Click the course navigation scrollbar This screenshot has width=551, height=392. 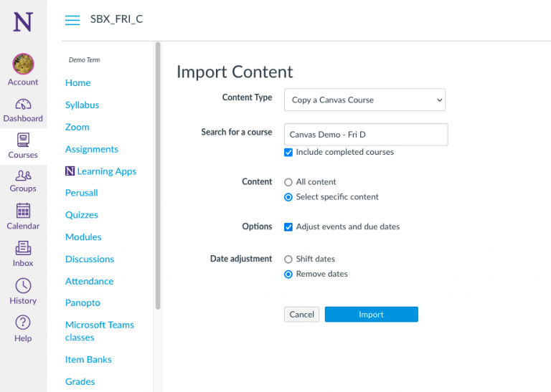(158, 176)
